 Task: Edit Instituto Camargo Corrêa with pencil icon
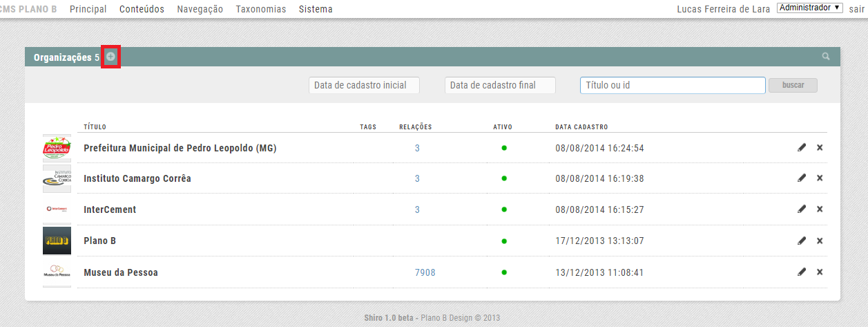pyautogui.click(x=802, y=178)
